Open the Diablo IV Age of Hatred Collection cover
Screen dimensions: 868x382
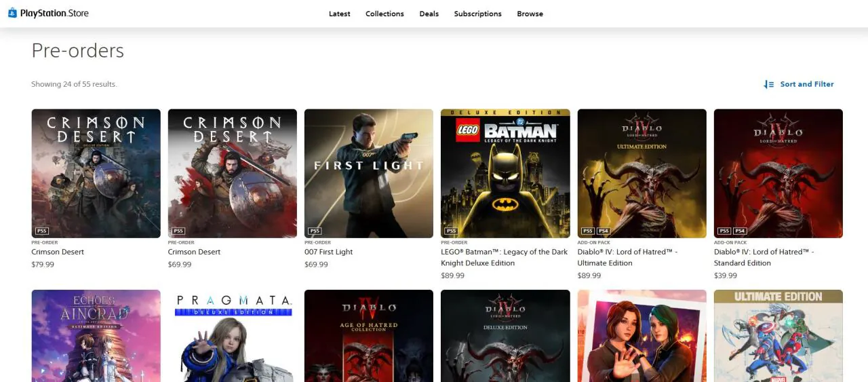point(368,336)
